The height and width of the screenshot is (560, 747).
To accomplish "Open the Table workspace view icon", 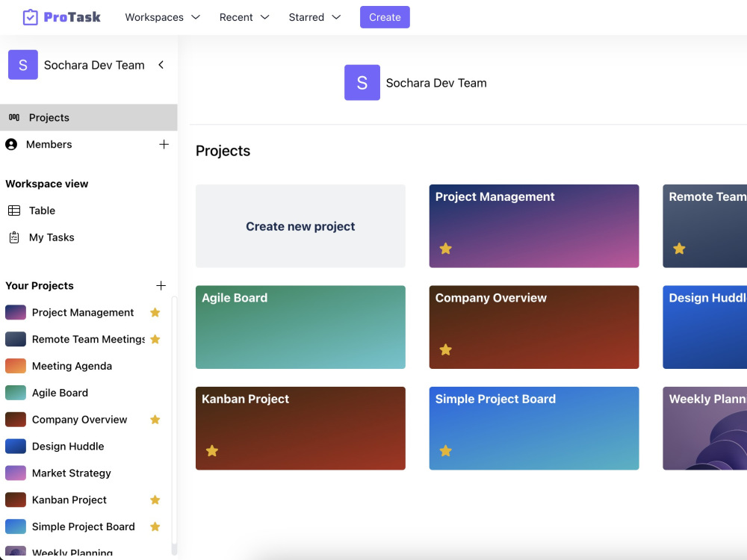I will tap(14, 210).
